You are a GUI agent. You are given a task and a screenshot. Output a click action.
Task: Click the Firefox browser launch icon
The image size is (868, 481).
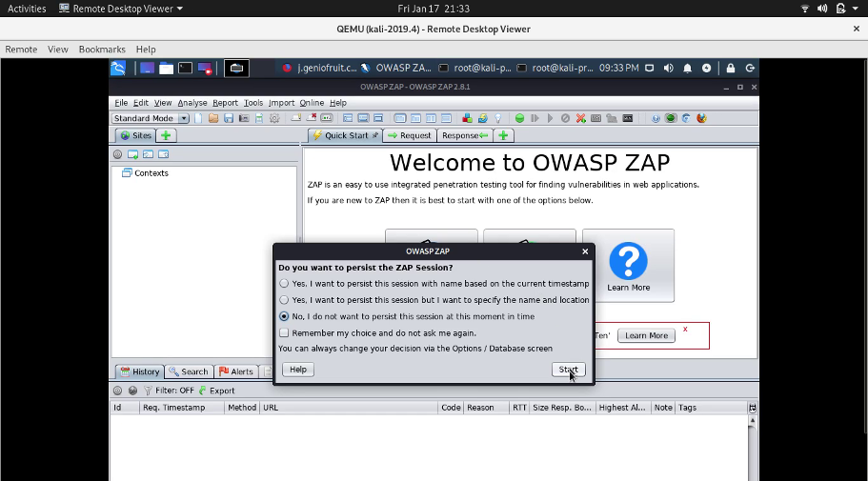701,118
